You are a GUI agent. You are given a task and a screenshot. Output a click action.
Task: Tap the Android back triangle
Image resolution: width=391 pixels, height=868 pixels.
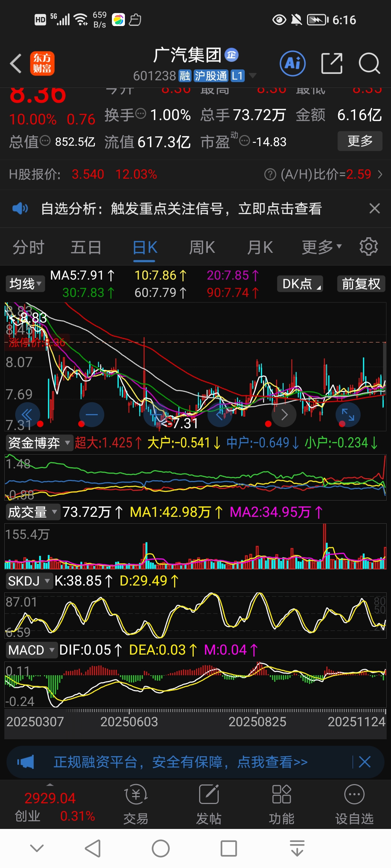click(x=93, y=848)
